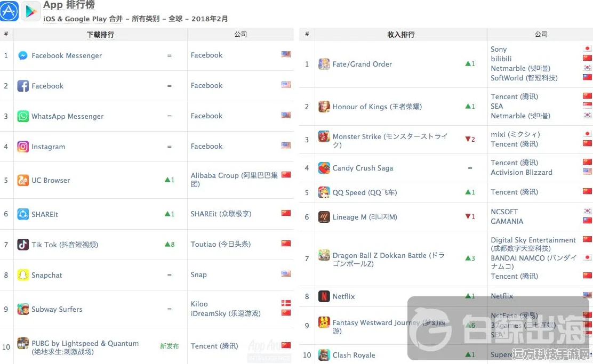Click the QQ Speed (QQ飞车) app name
Screen dimensions: 593x364
click(x=365, y=192)
